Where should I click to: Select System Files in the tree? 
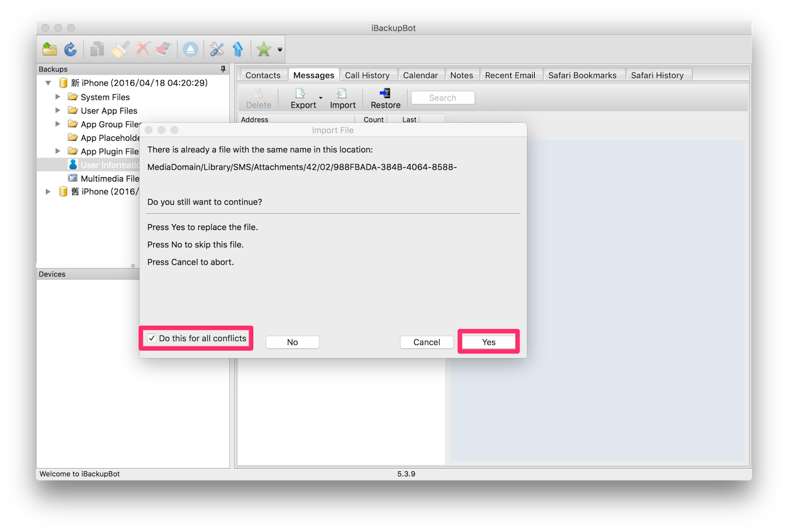pyautogui.click(x=105, y=97)
